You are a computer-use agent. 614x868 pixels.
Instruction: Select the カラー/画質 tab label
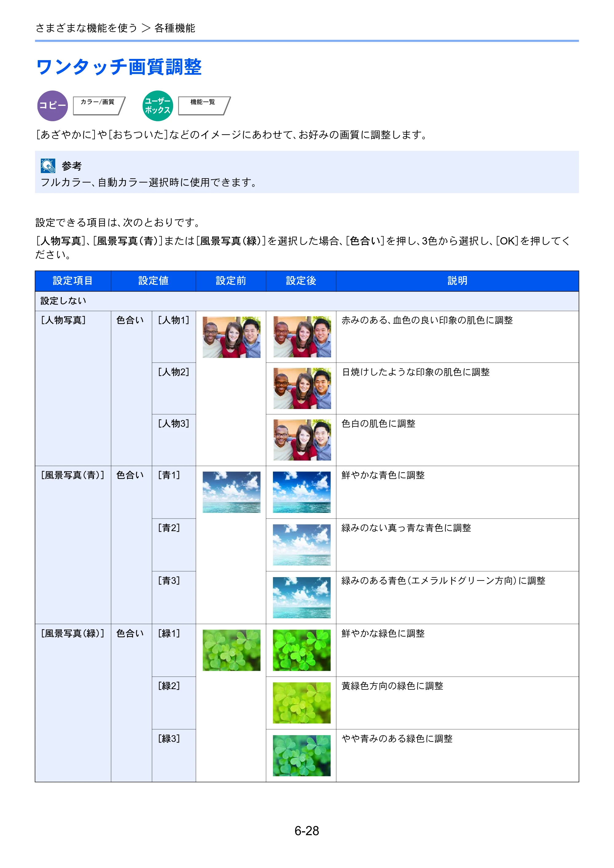(97, 102)
